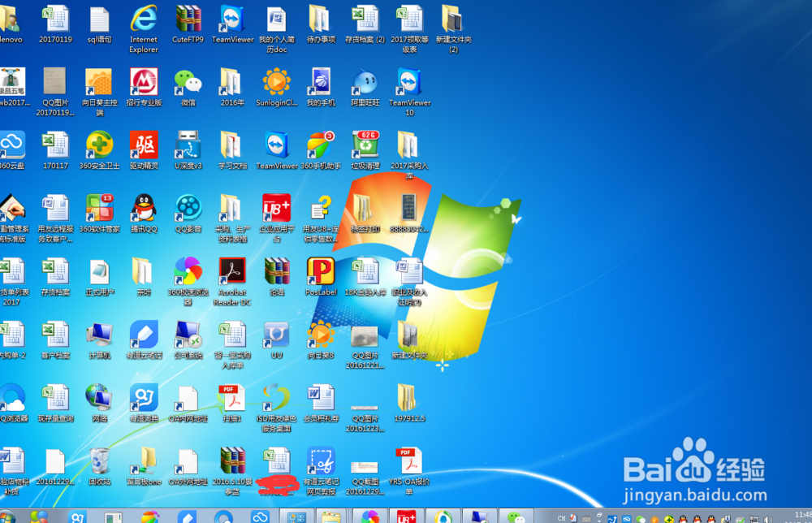The width and height of the screenshot is (812, 523).
Task: Open the 留言板one folder shortcut
Action: point(144,466)
